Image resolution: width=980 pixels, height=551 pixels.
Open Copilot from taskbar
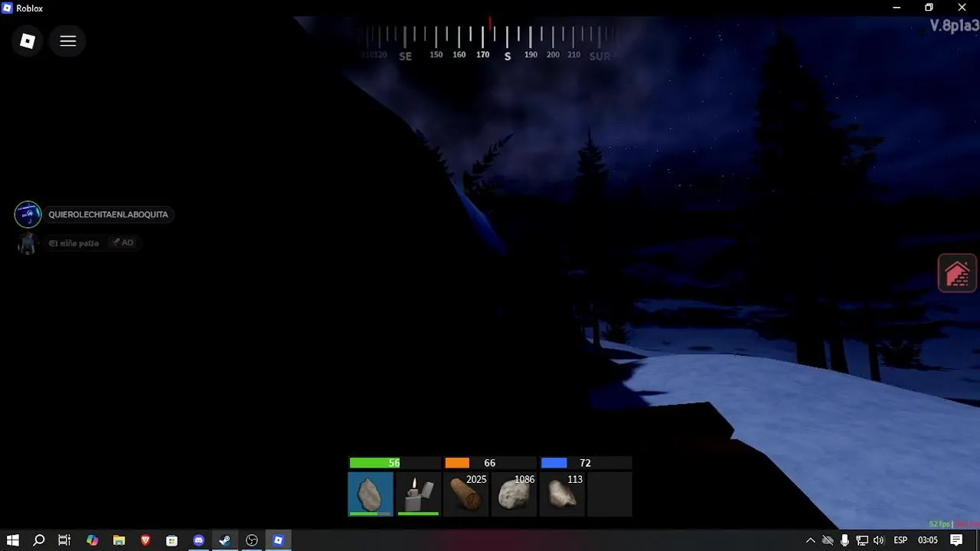tap(92, 540)
